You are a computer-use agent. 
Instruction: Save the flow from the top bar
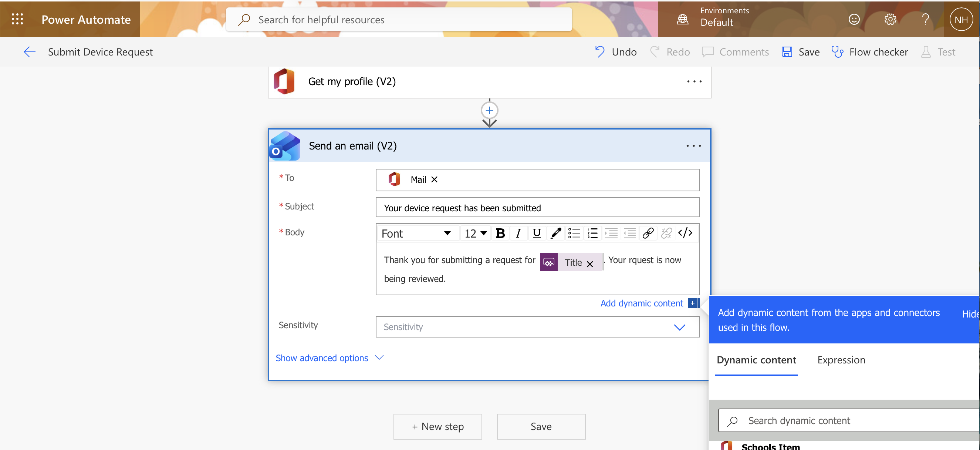pos(800,52)
